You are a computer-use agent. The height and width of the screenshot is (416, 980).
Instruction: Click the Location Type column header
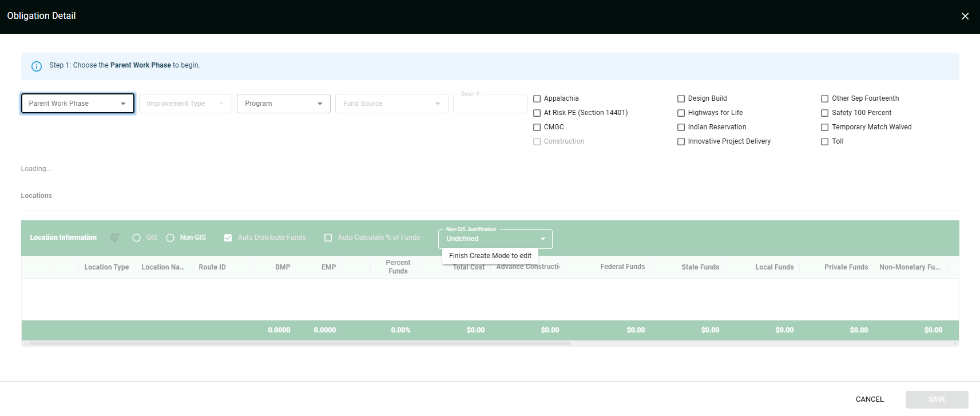click(x=106, y=267)
